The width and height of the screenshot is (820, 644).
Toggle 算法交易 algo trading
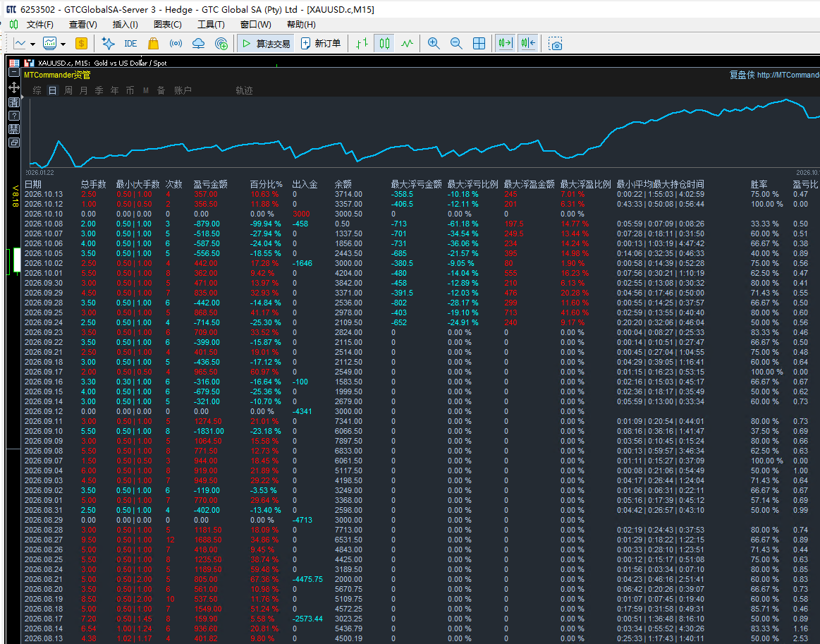tap(265, 44)
